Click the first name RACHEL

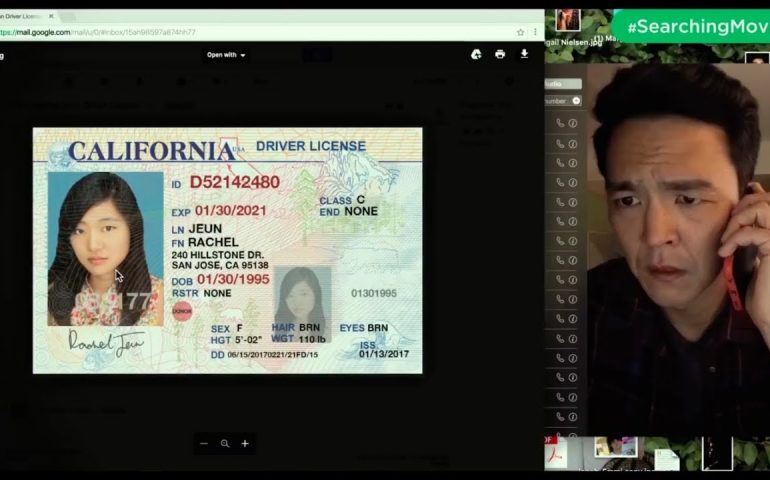tap(213, 242)
